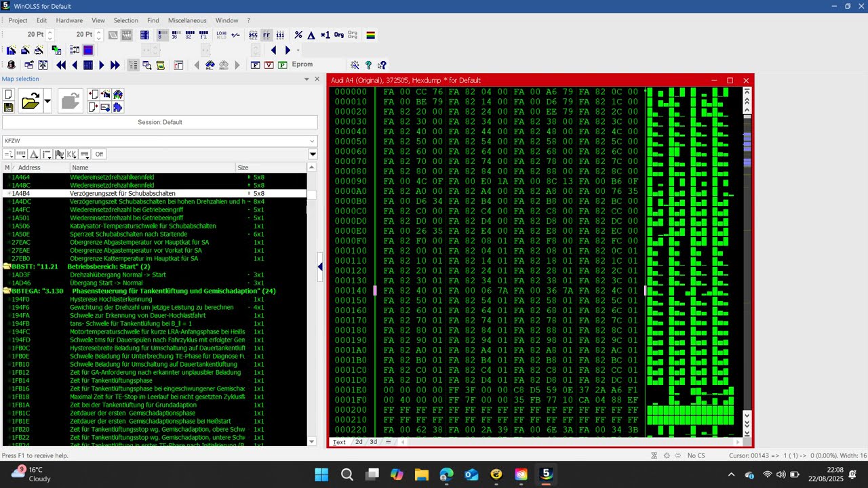Open the dropdown arrow beside the open folder
The image size is (868, 488).
point(47,102)
